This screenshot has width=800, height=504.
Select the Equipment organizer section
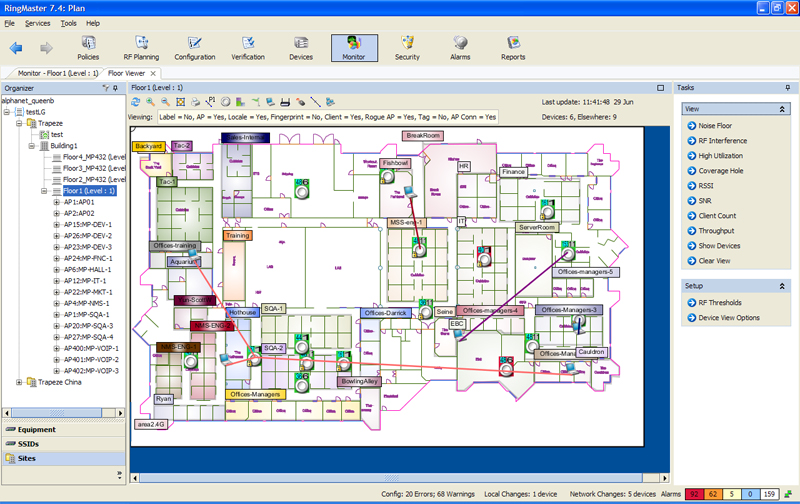pos(64,430)
